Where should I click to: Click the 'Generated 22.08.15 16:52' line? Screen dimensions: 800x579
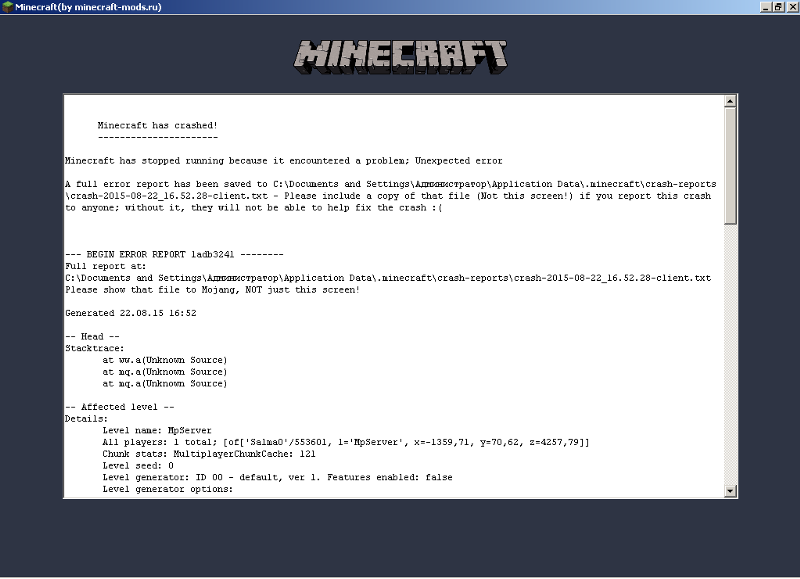[131, 313]
